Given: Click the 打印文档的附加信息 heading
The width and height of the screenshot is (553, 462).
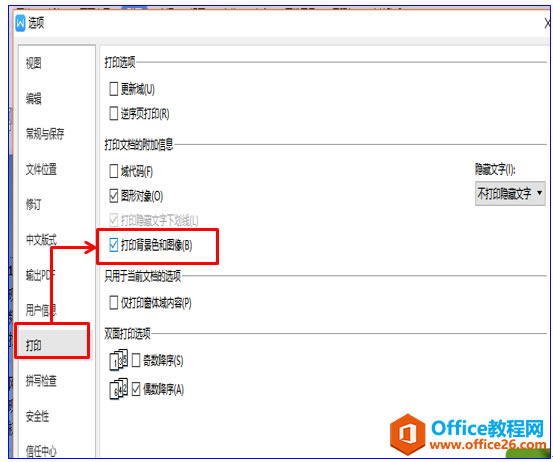Looking at the screenshot, I should 139,145.
